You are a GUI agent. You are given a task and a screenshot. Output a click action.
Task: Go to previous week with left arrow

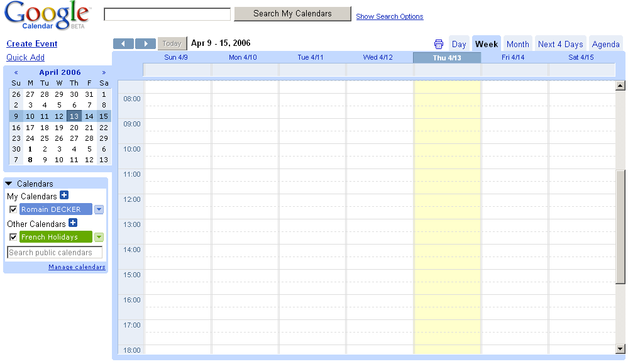123,43
